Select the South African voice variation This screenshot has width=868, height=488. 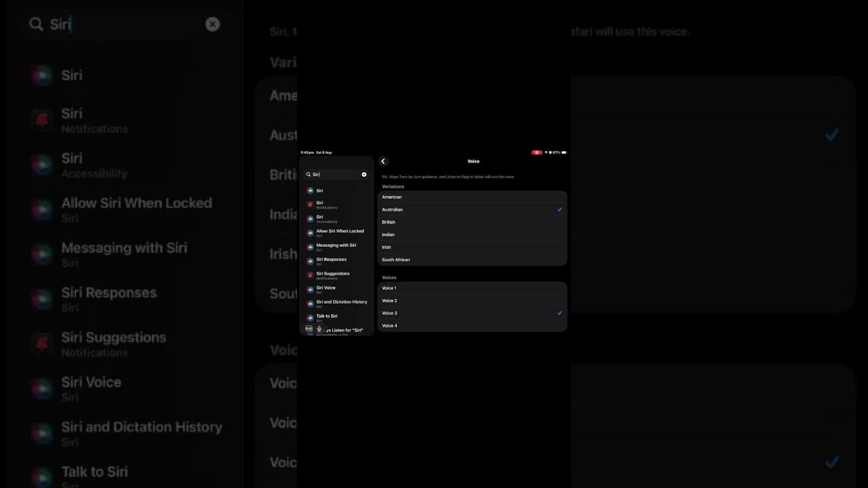(x=472, y=260)
